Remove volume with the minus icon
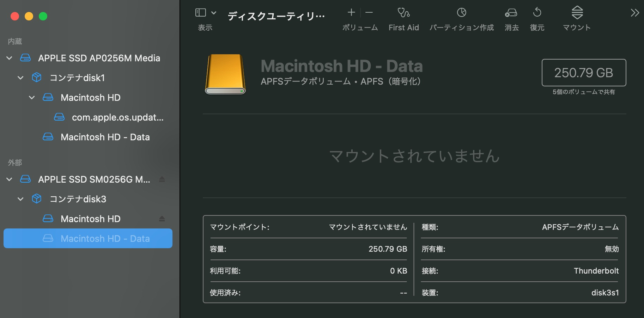 click(369, 13)
